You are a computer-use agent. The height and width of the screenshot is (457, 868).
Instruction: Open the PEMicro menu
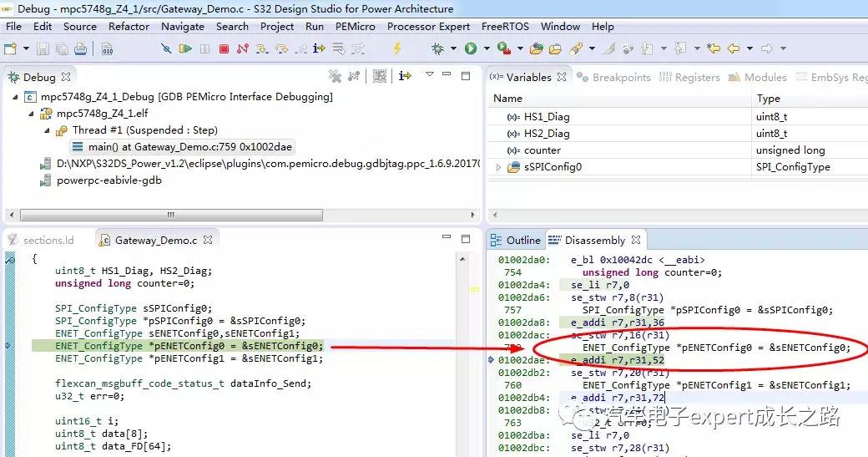pos(355,27)
